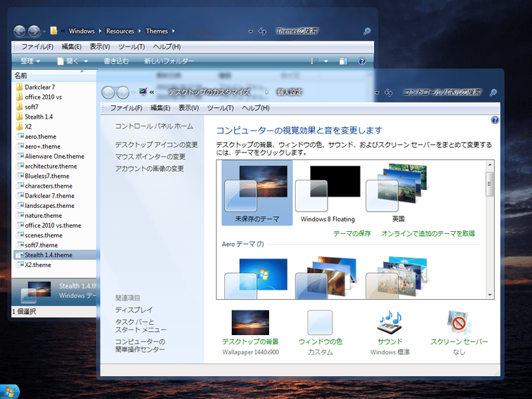Select 未保存のテーマ theme thumbnail
The image size is (532, 399).
coord(257,193)
